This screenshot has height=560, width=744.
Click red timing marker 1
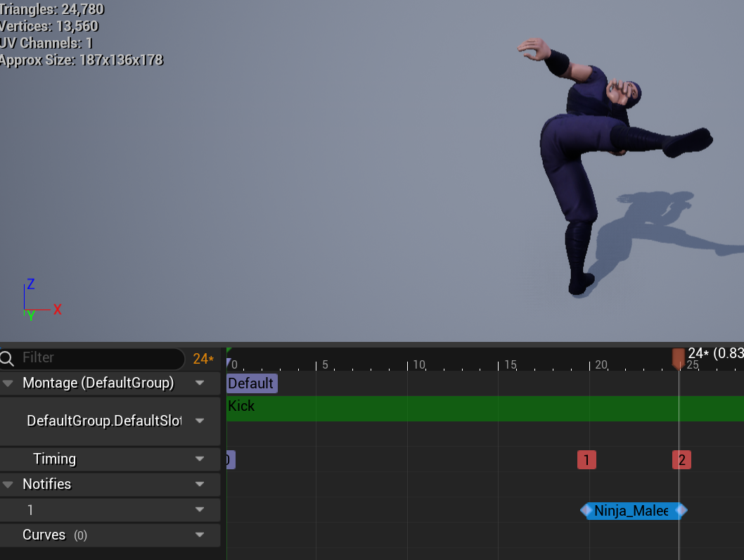(x=586, y=460)
